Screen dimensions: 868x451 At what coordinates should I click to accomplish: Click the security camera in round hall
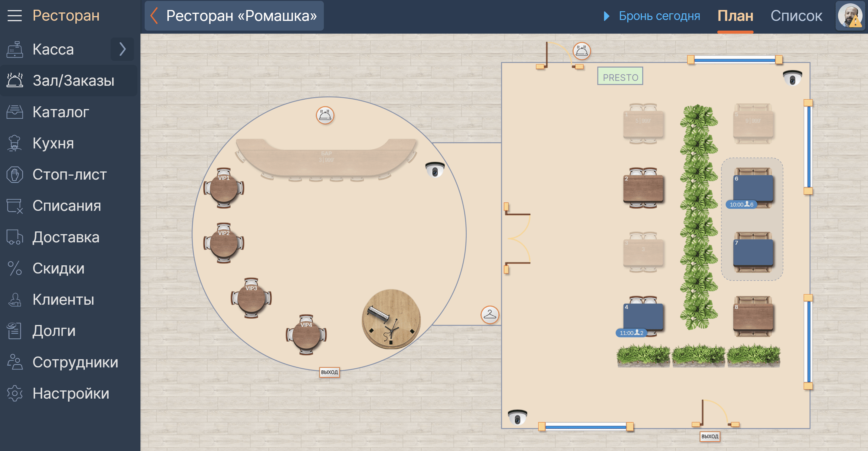pos(435,169)
